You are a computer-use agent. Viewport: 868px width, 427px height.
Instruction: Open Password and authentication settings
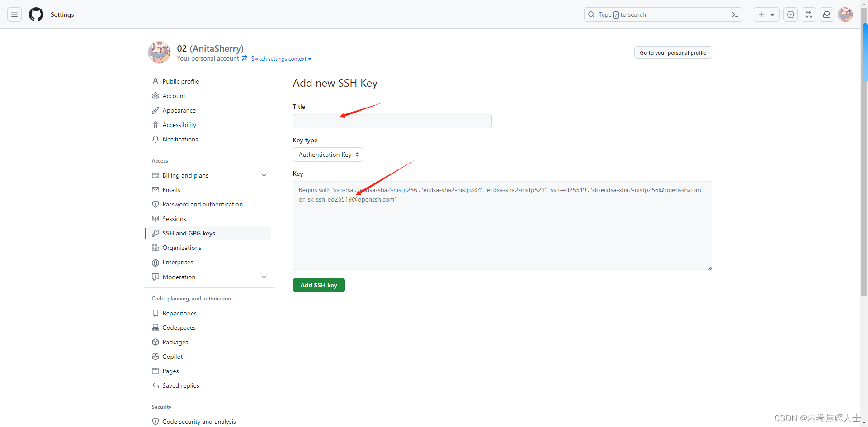click(203, 204)
